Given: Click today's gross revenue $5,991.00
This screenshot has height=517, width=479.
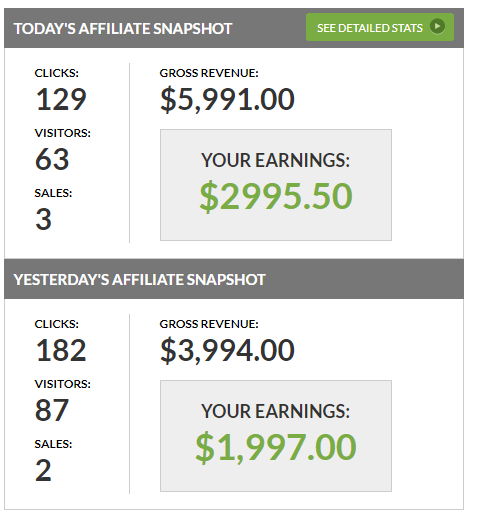Looking at the screenshot, I should 227,99.
